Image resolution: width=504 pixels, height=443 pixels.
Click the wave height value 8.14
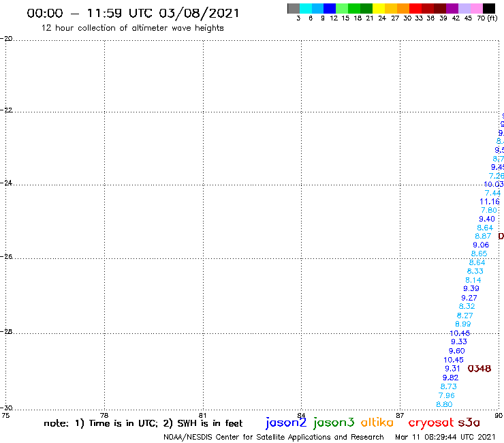pos(473,280)
